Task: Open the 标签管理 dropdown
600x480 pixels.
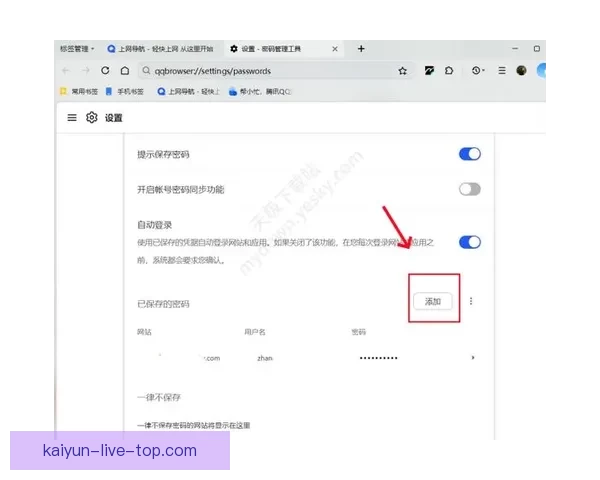Action: tap(77, 49)
